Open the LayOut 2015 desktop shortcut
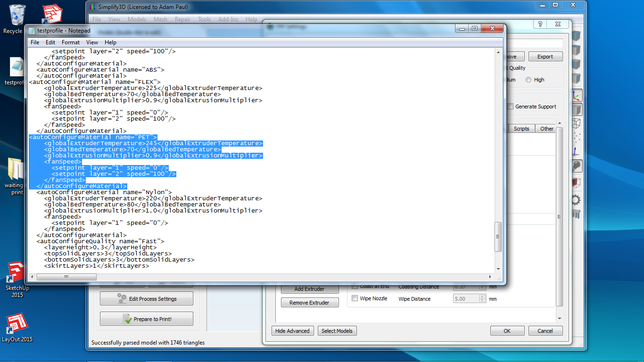The height and width of the screenshot is (362, 644). [x=17, y=328]
